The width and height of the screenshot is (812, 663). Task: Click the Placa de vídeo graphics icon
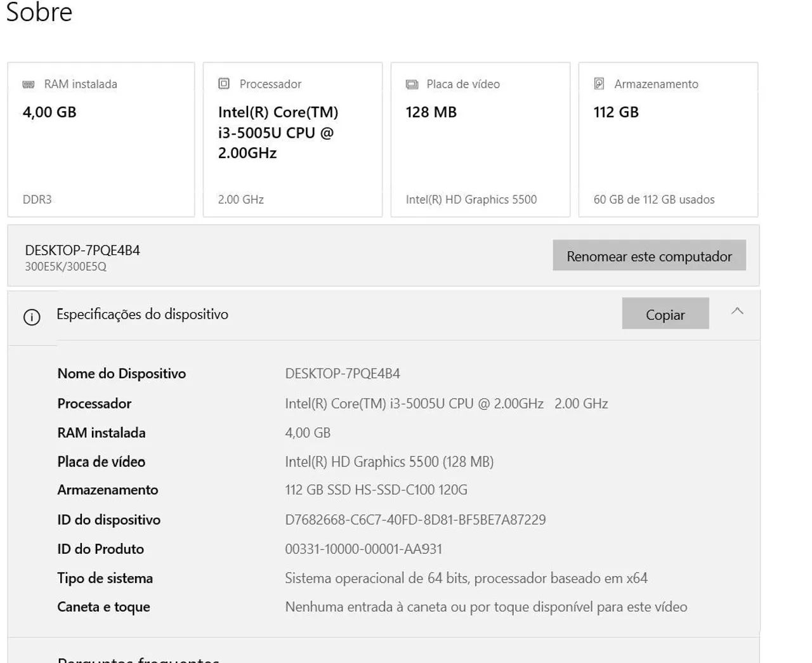(x=412, y=83)
